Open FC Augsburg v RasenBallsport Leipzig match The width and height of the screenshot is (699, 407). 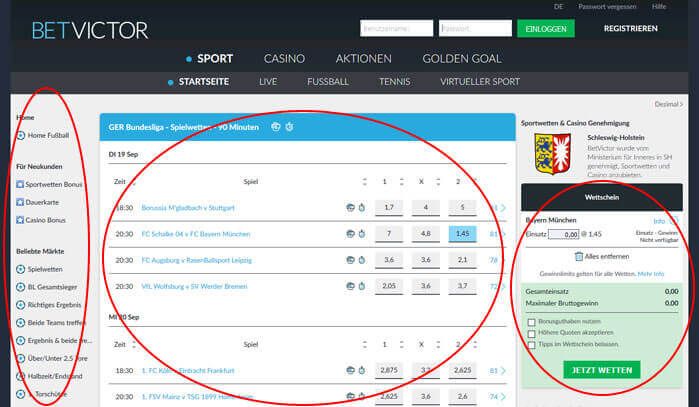click(x=197, y=260)
